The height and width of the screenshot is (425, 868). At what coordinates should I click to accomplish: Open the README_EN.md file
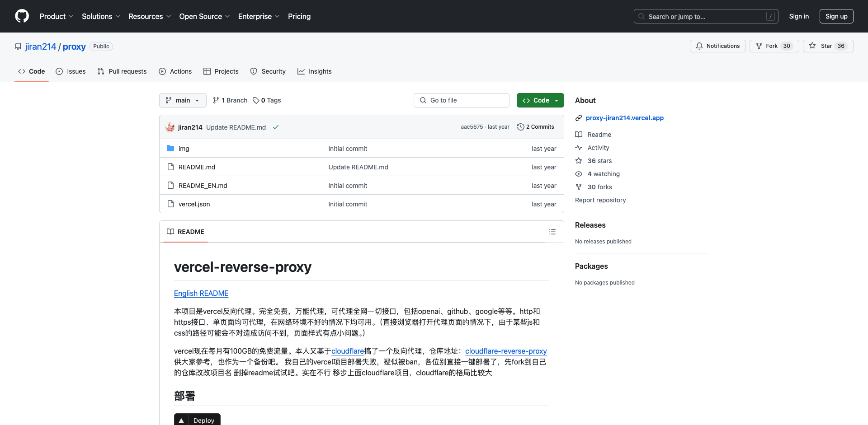click(203, 186)
